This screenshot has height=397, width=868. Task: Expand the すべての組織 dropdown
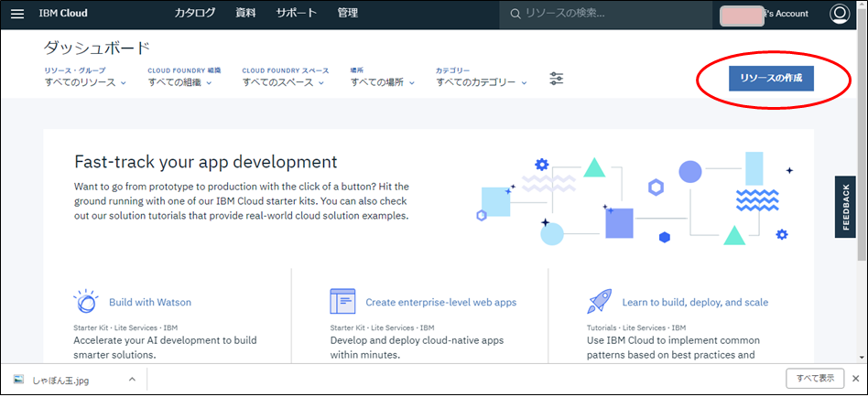point(179,82)
